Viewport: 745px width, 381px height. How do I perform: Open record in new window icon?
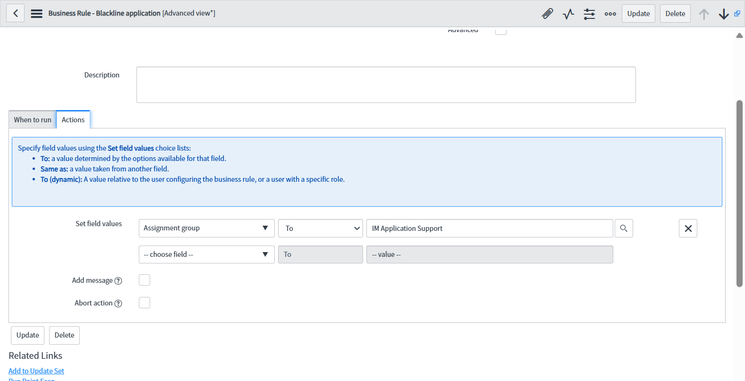point(737,13)
